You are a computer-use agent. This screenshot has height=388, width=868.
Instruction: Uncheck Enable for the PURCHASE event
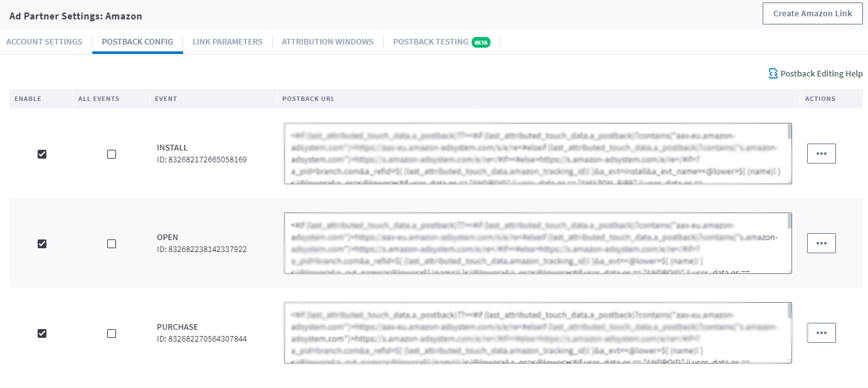coord(42,333)
